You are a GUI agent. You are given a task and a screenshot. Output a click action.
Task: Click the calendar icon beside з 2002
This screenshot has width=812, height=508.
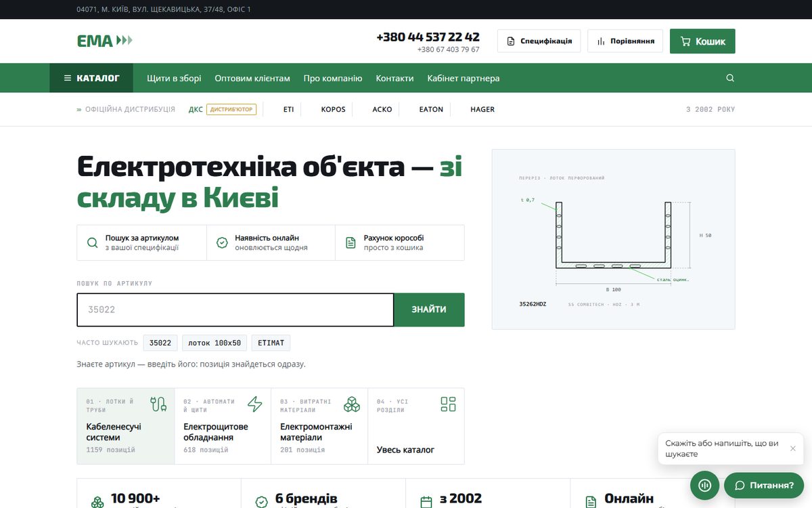tap(426, 502)
